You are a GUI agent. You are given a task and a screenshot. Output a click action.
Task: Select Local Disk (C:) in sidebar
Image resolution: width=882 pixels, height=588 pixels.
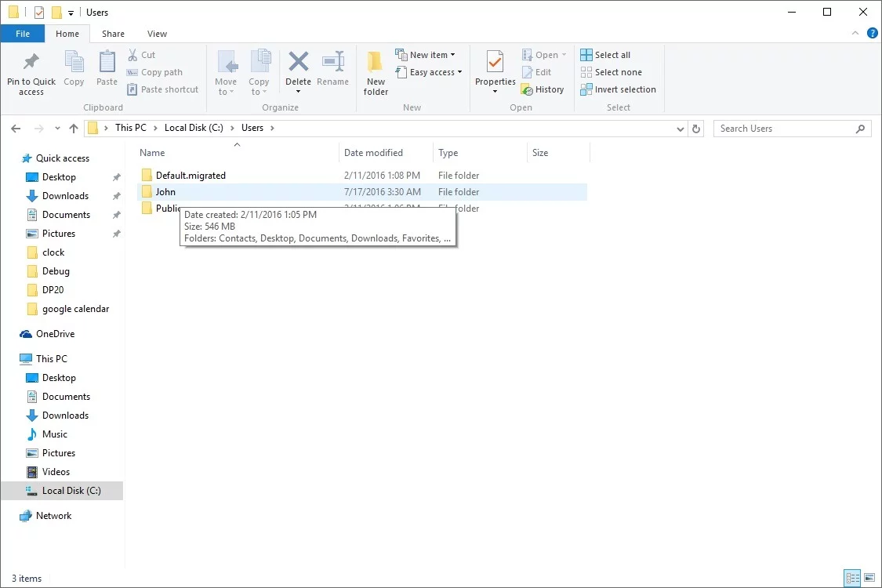click(x=62, y=491)
